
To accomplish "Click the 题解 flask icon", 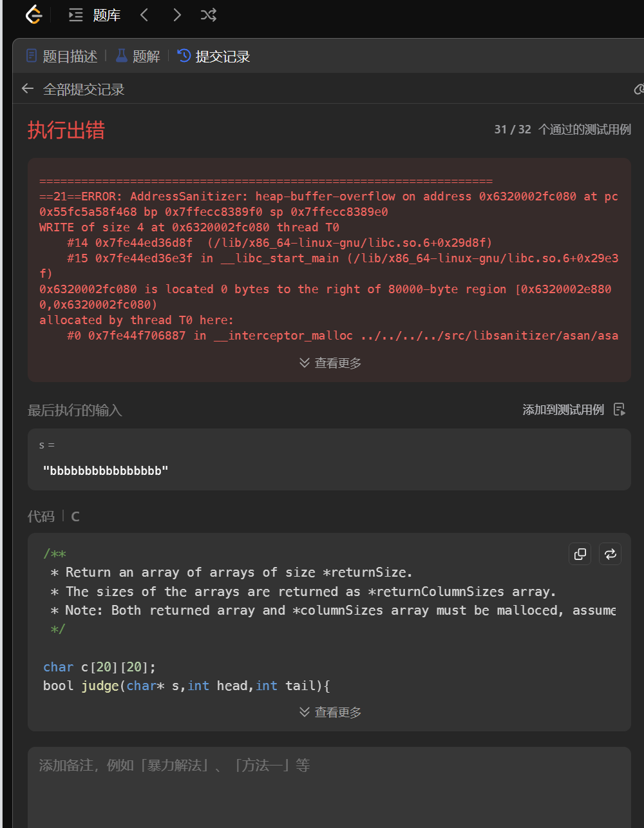I will tap(122, 55).
